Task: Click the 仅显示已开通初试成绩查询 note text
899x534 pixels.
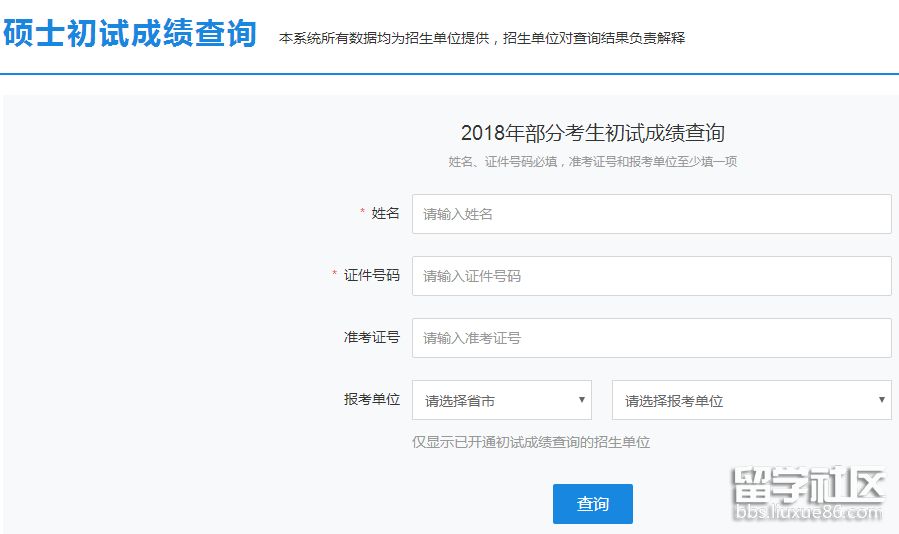Action: click(x=531, y=442)
